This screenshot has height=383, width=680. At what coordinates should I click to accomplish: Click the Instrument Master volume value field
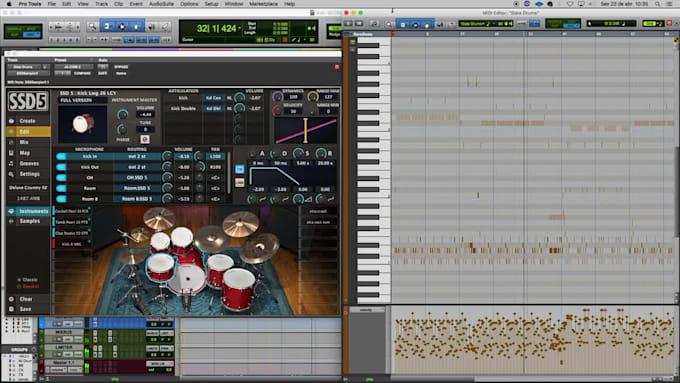(x=145, y=115)
